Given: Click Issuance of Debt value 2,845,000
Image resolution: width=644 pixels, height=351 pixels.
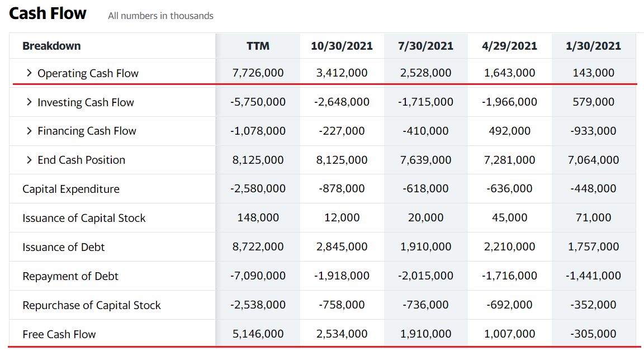Looking at the screenshot, I should tap(342, 246).
